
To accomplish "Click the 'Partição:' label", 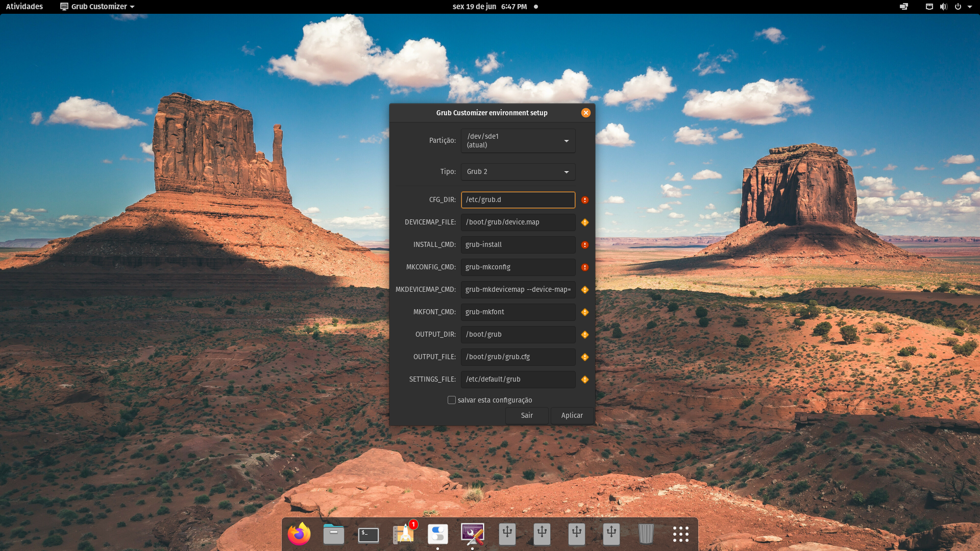I will (x=443, y=140).
